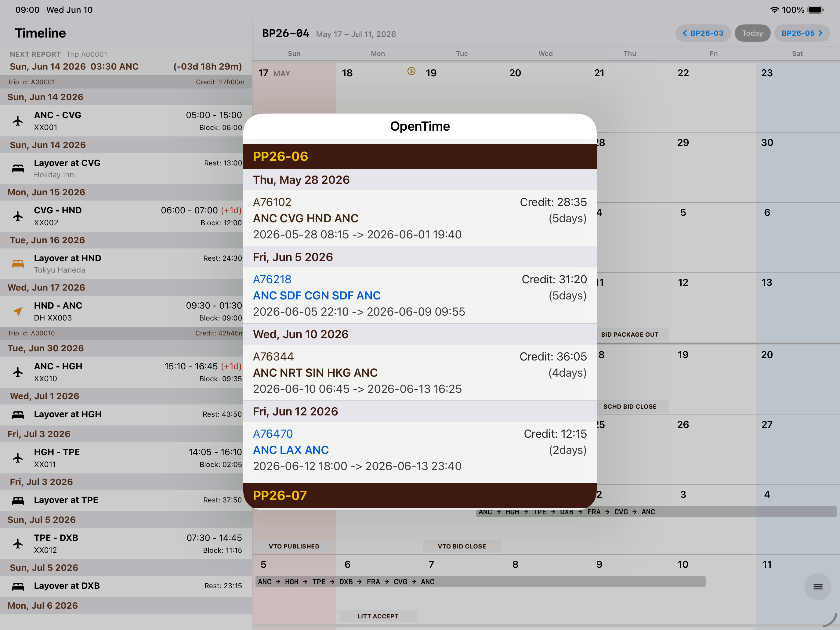Tap the orange deadhead arrow icon for HND - ANC
The width and height of the screenshot is (840, 630).
click(18, 311)
